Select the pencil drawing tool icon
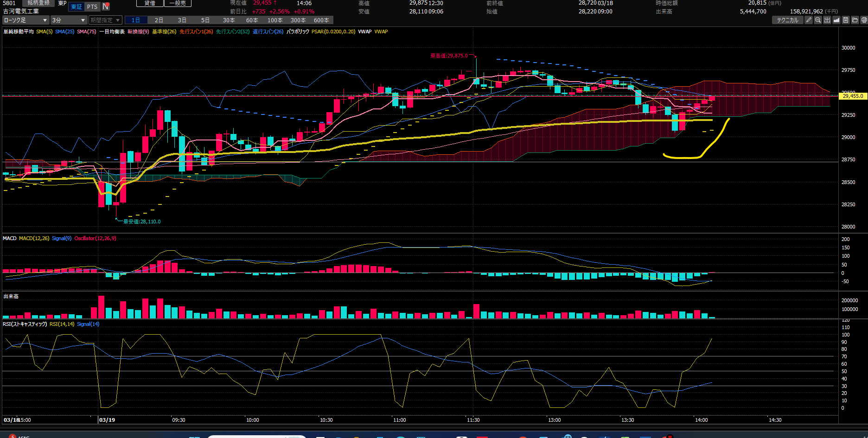868x438 pixels. coord(809,20)
